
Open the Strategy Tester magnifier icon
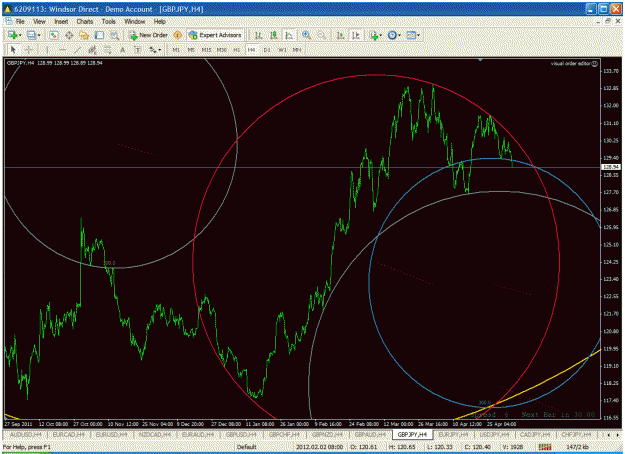(115, 35)
